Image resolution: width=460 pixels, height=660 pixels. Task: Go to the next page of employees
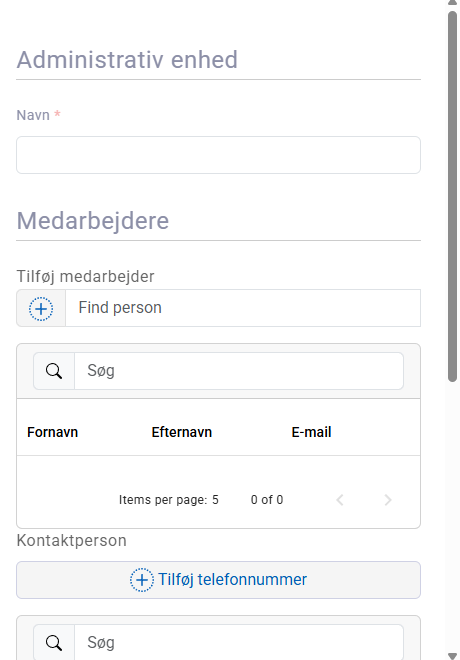point(388,500)
